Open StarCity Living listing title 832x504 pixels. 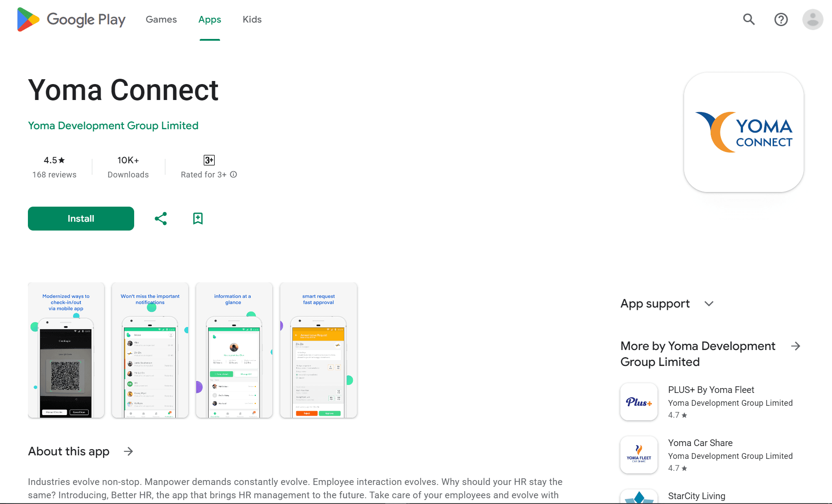697,496
